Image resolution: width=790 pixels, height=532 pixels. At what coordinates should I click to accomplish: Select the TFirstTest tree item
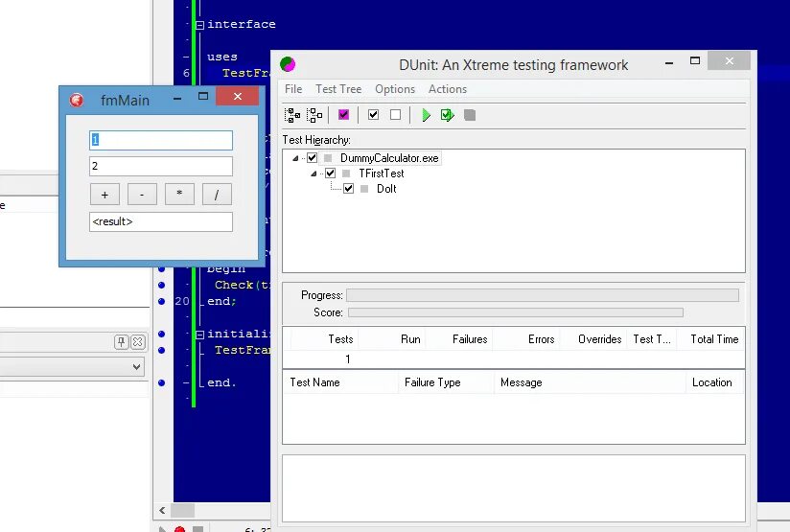(382, 173)
